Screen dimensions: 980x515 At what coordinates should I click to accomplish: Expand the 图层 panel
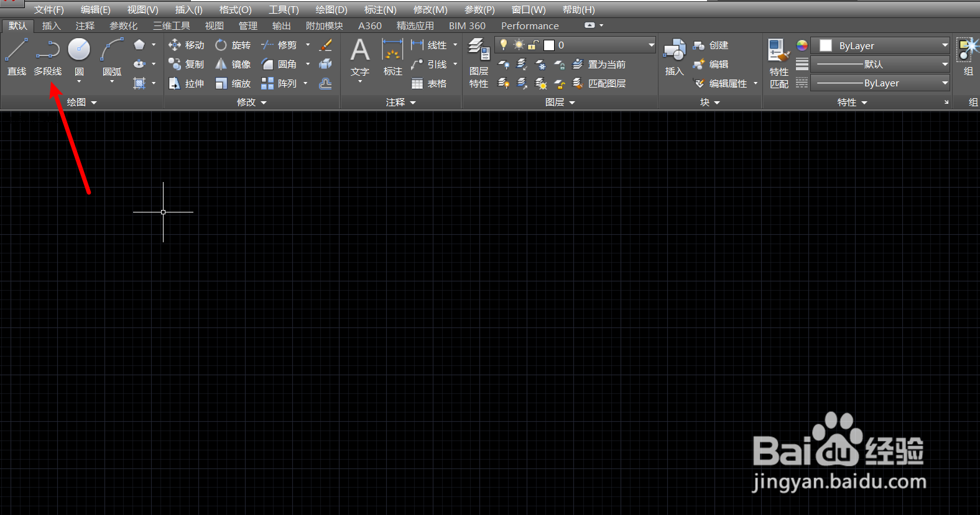click(560, 103)
